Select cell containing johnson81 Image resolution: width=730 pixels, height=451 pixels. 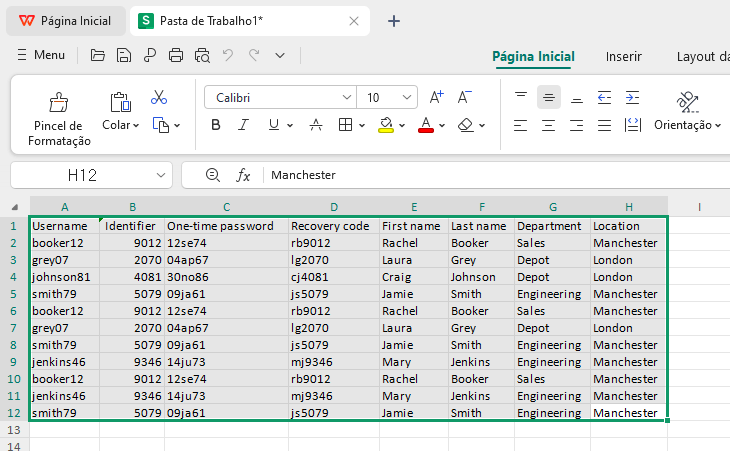click(64, 277)
